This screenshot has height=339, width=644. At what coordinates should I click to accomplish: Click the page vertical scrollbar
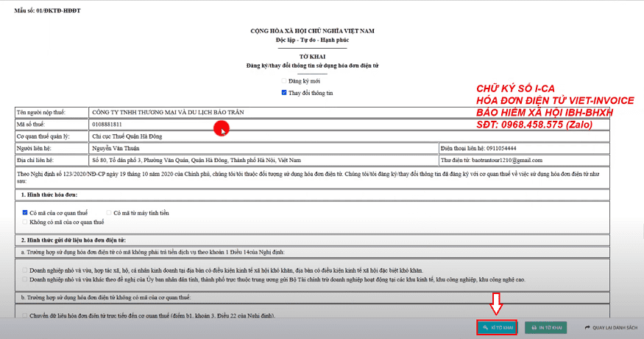point(643,231)
